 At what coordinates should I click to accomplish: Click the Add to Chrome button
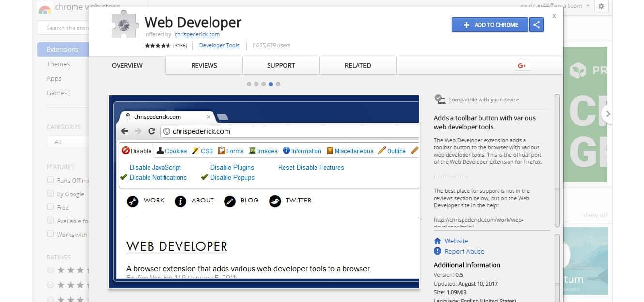[490, 25]
